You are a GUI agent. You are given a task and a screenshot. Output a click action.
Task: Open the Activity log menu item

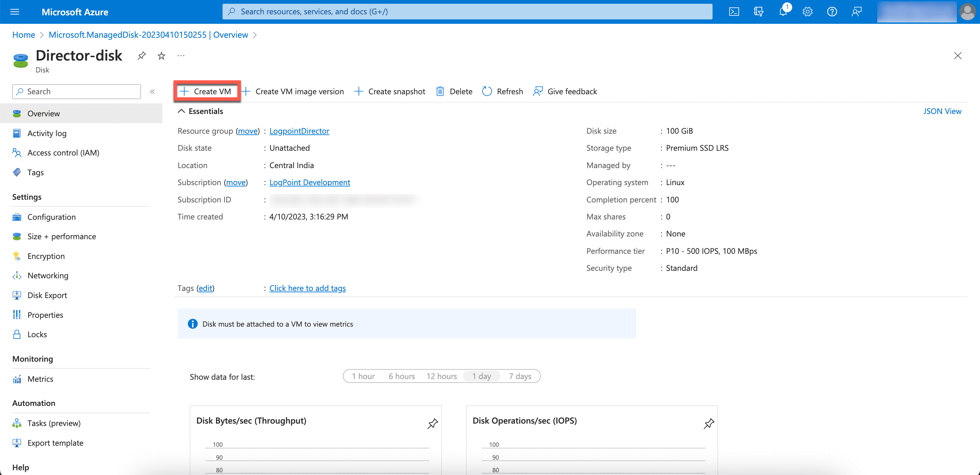(x=47, y=133)
